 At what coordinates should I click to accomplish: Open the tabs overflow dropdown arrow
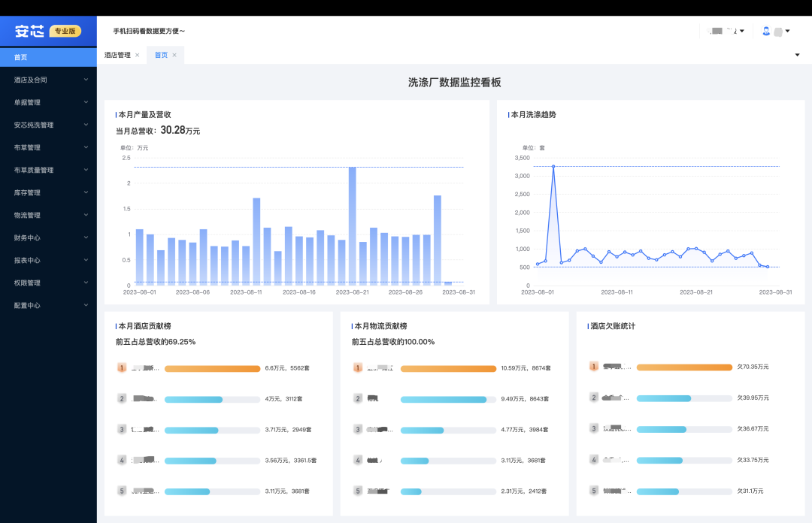[x=797, y=55]
